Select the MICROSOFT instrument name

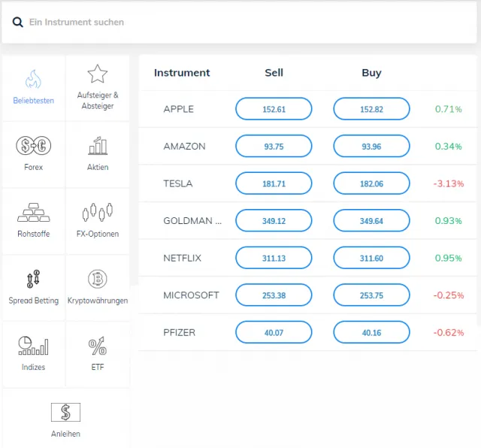point(191,295)
